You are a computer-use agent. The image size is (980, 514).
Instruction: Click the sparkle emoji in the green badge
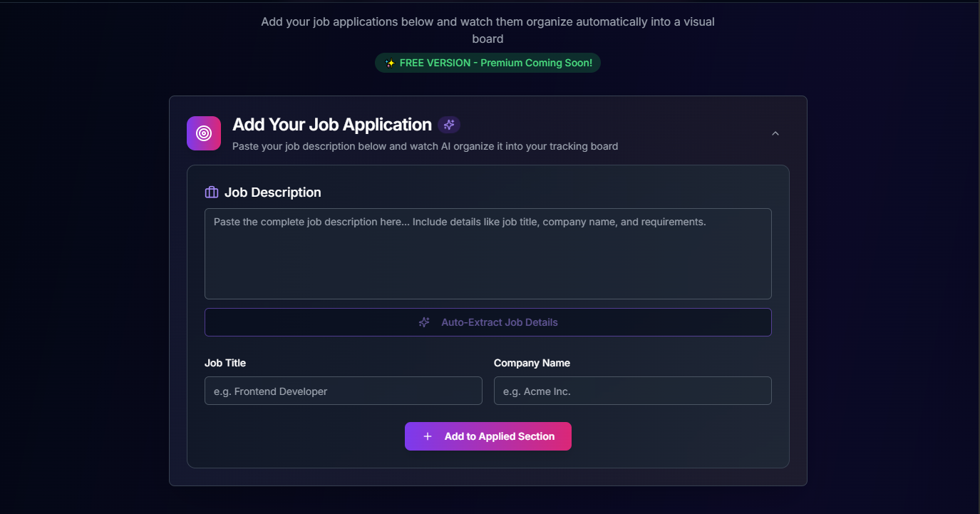pyautogui.click(x=390, y=63)
